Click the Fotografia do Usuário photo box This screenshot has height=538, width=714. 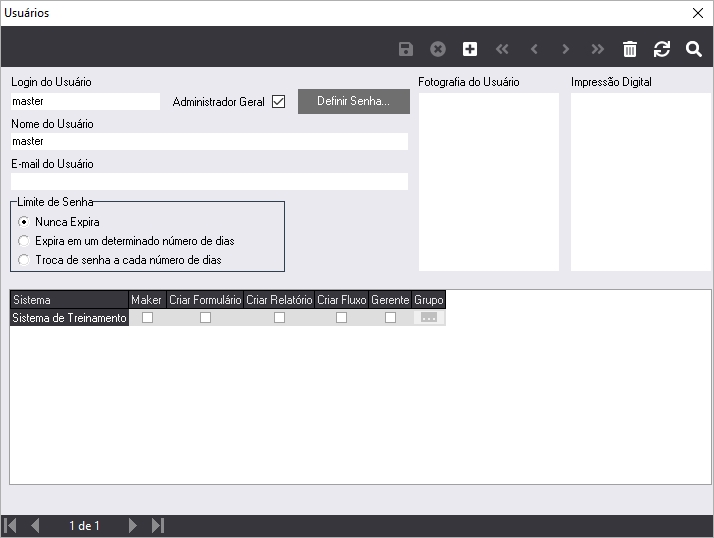(488, 181)
